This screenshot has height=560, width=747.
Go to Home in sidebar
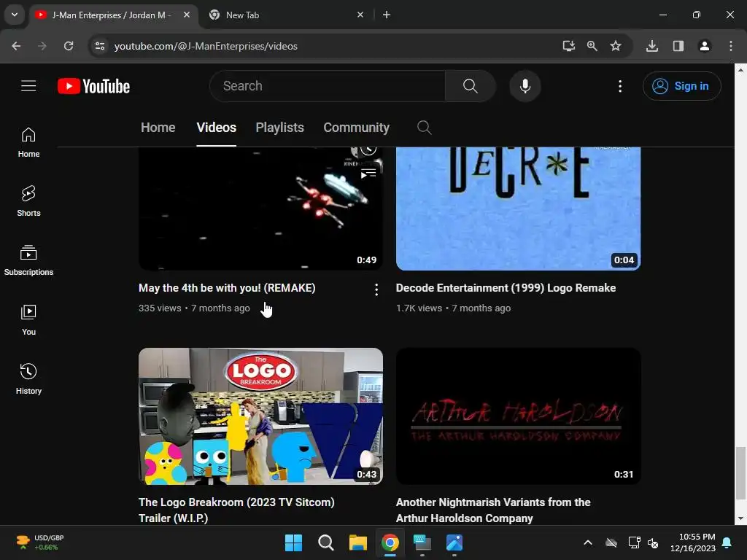pyautogui.click(x=28, y=142)
